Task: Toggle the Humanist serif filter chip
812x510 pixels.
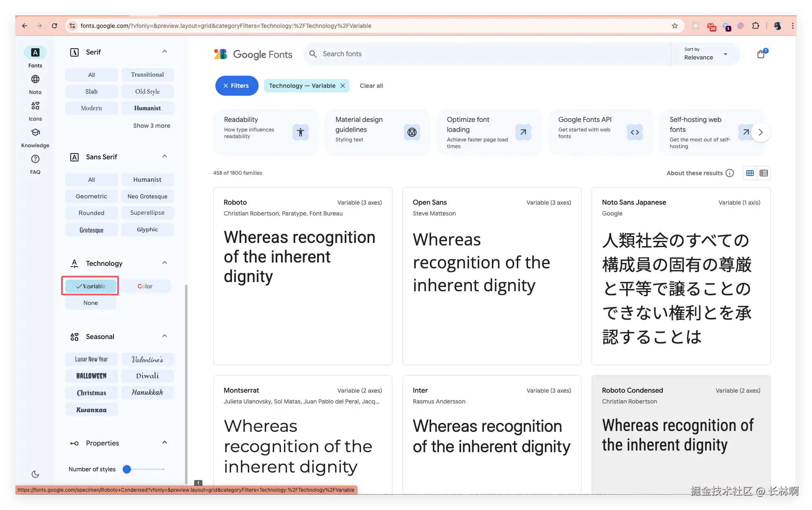Action: pos(147,108)
